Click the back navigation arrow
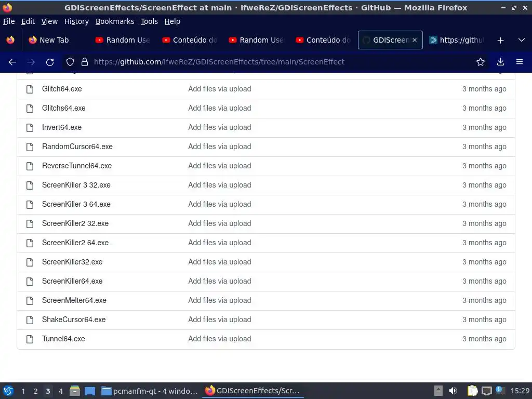The height and width of the screenshot is (399, 532). click(12, 62)
